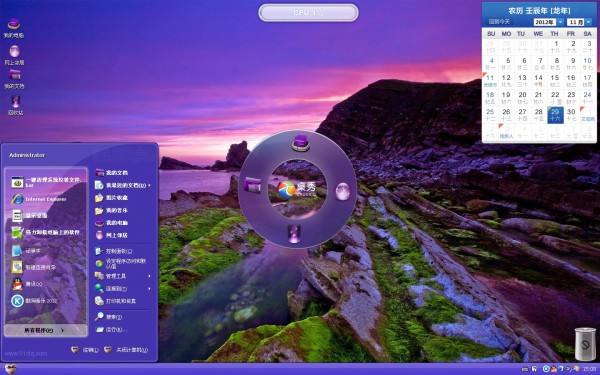Launch Tencent QQ penguin icon
Viewport: 600px width, 375px height.
point(17,284)
